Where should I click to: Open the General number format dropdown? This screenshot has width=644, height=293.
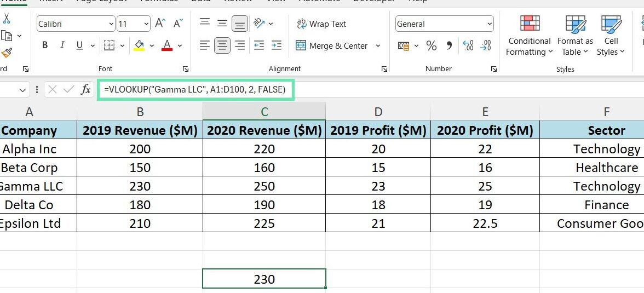[x=488, y=24]
